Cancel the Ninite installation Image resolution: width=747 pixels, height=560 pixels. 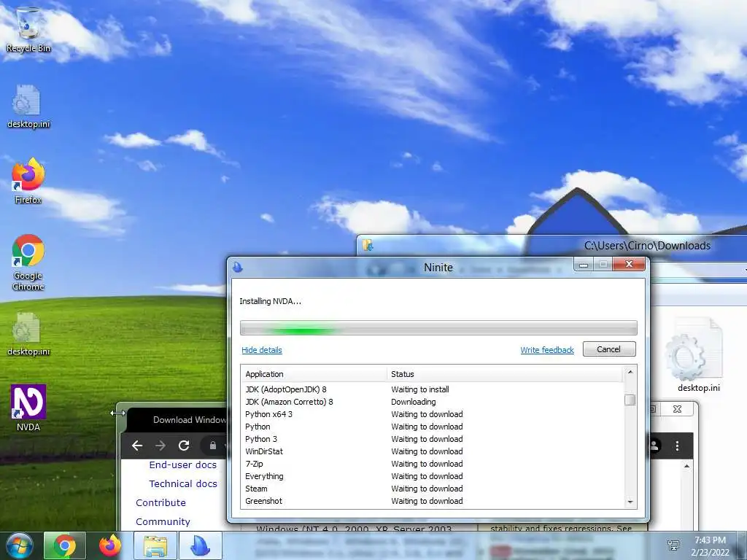[609, 349]
